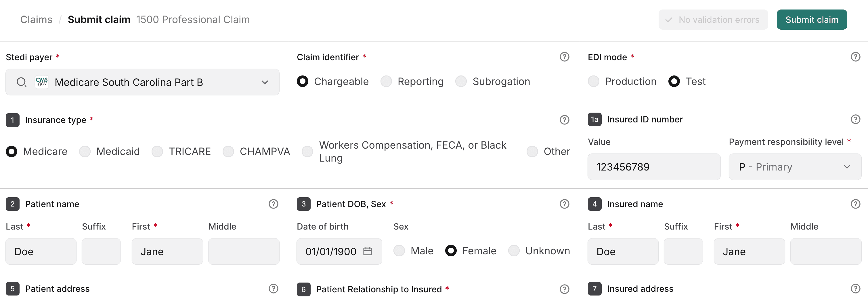Screen dimensions: 868x303
Task: Open help for Claim identifier
Action: 564,57
